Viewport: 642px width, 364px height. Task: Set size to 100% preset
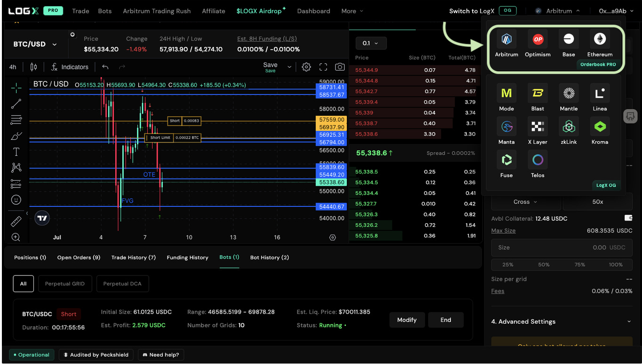tap(616, 265)
